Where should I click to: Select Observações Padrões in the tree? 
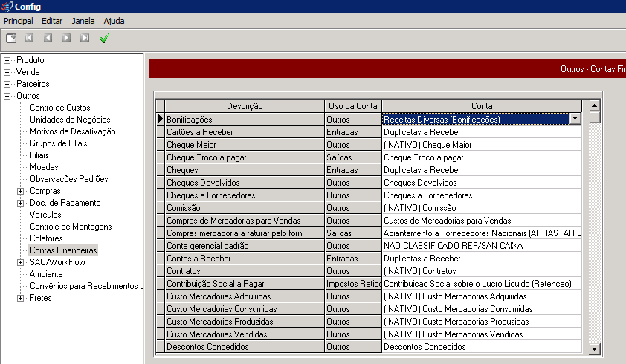[x=68, y=179]
